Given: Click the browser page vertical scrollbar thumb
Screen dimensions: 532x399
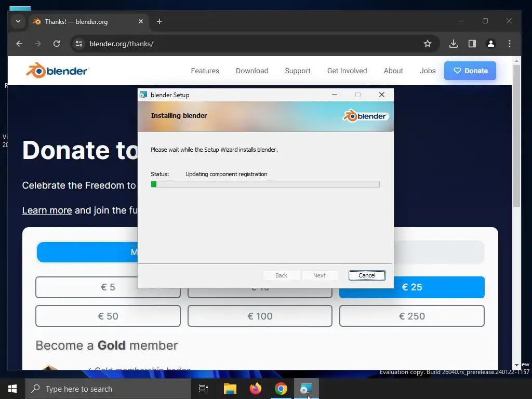Looking at the screenshot, I should (516, 136).
